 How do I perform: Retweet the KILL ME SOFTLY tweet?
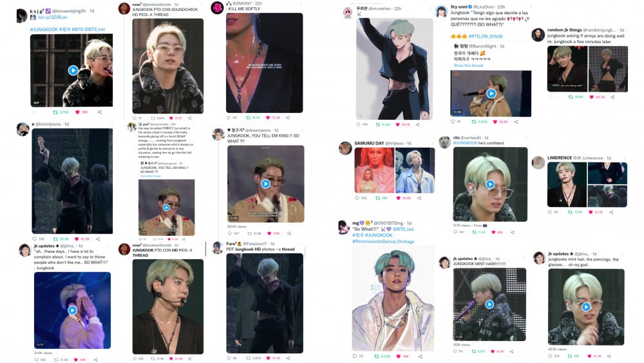pyautogui.click(x=248, y=117)
